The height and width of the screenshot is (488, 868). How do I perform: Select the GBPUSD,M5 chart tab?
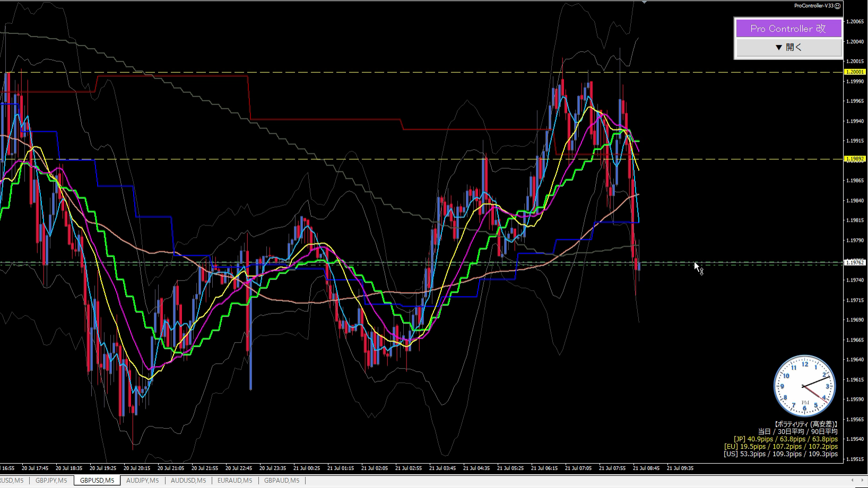pyautogui.click(x=97, y=481)
